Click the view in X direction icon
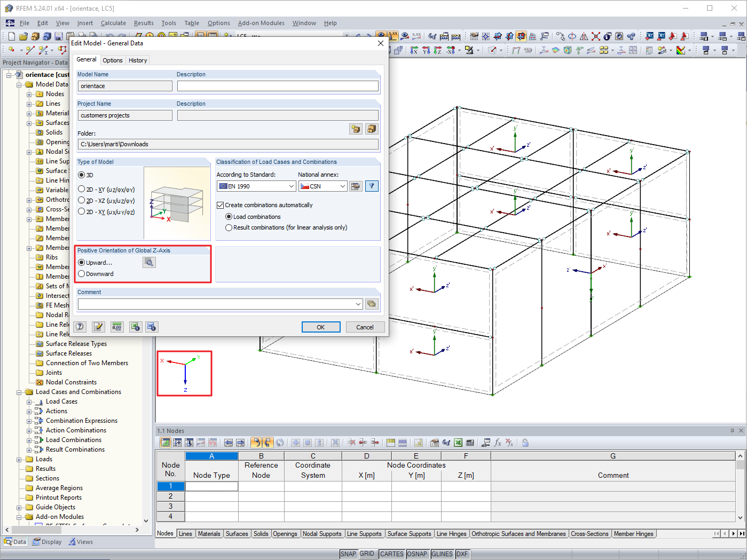 pos(414,50)
